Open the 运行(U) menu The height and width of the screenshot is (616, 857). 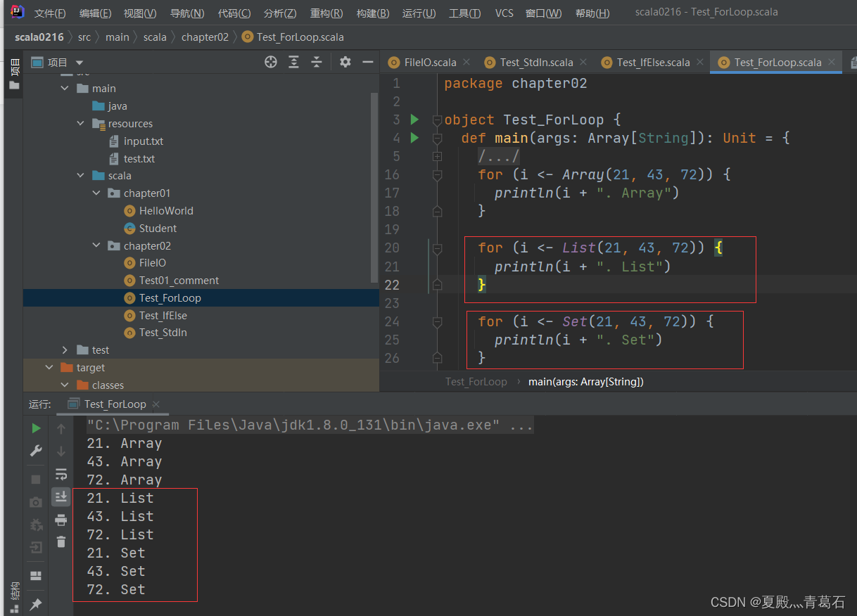419,13
